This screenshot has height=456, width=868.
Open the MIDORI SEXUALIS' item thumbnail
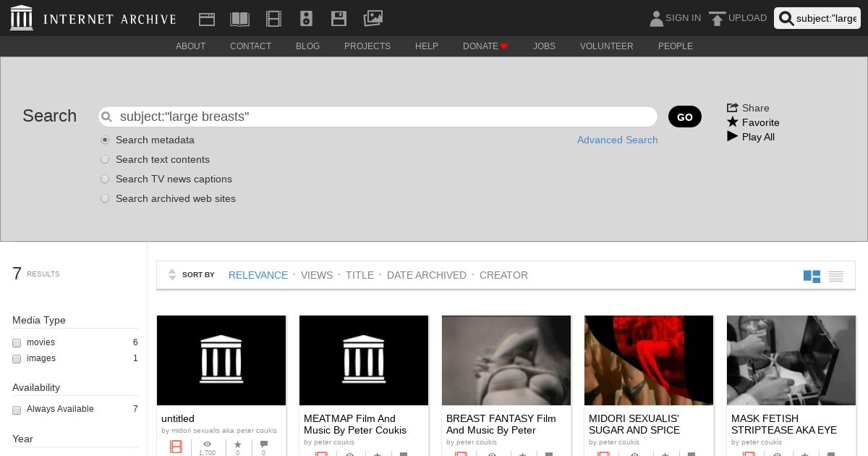click(649, 360)
